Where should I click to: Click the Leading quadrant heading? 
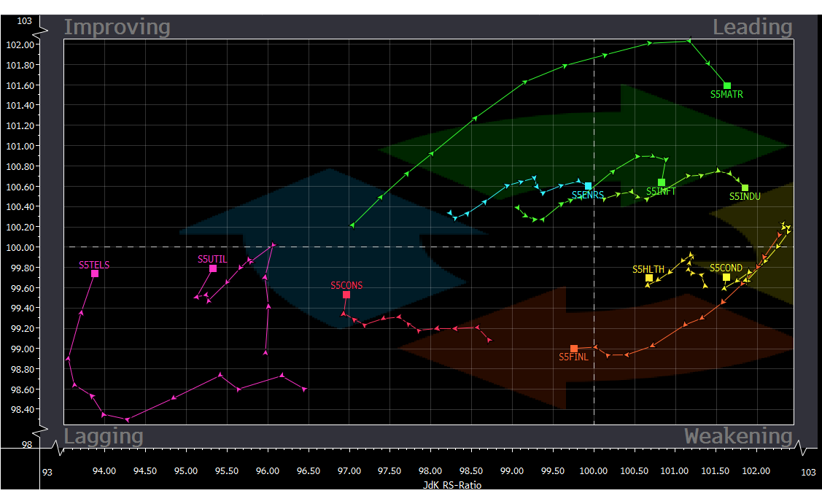(x=752, y=27)
